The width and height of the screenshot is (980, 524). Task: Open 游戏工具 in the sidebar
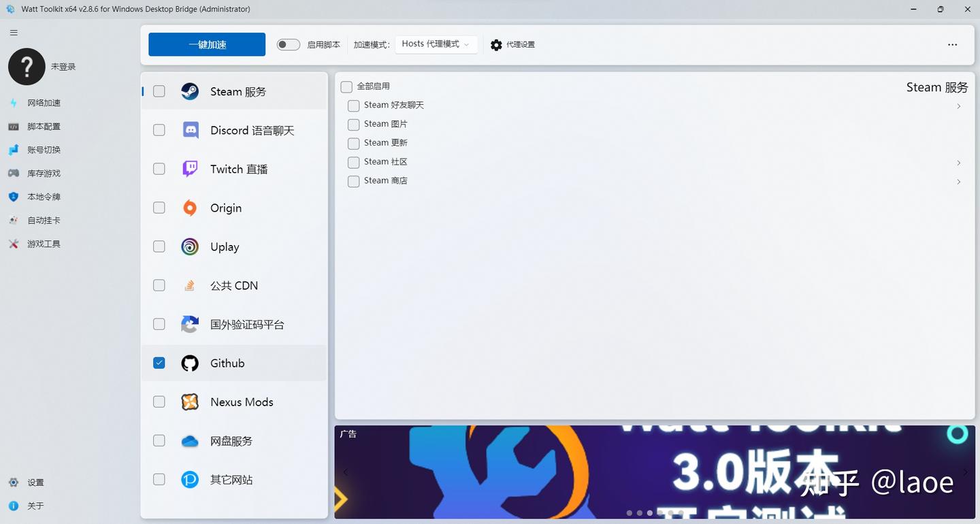[44, 243]
